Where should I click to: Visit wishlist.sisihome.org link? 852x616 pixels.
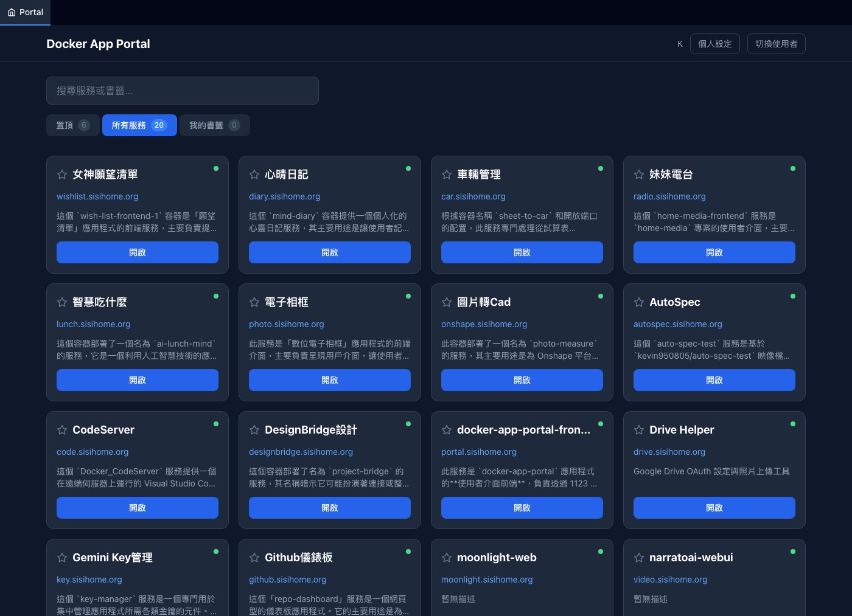coord(97,196)
